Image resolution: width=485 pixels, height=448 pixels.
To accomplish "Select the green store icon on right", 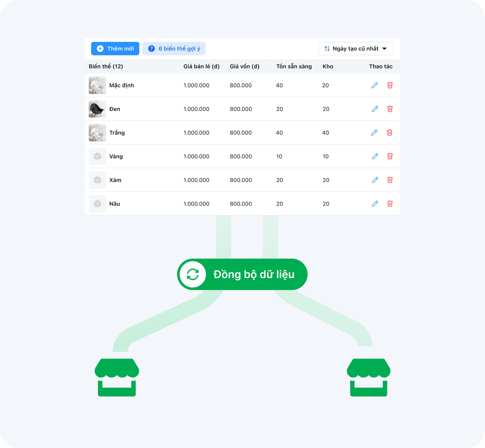I will pos(368,377).
